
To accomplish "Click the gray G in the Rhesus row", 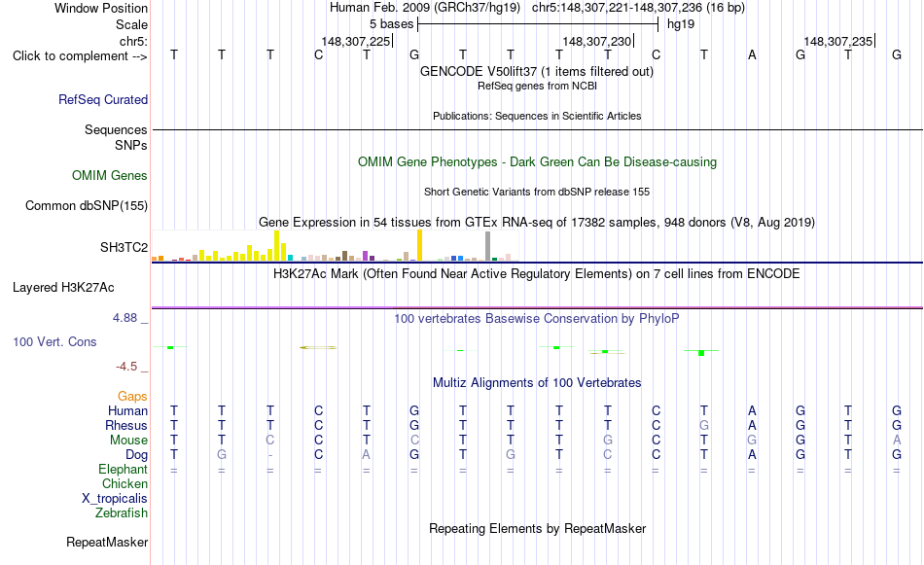I will tap(703, 425).
